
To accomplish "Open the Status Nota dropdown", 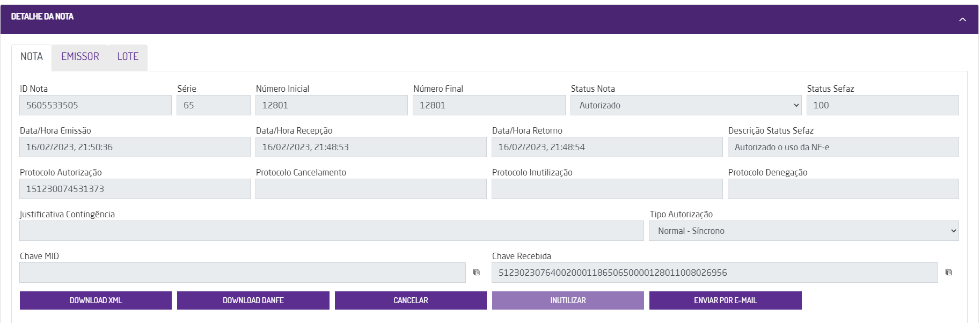I will [x=685, y=105].
